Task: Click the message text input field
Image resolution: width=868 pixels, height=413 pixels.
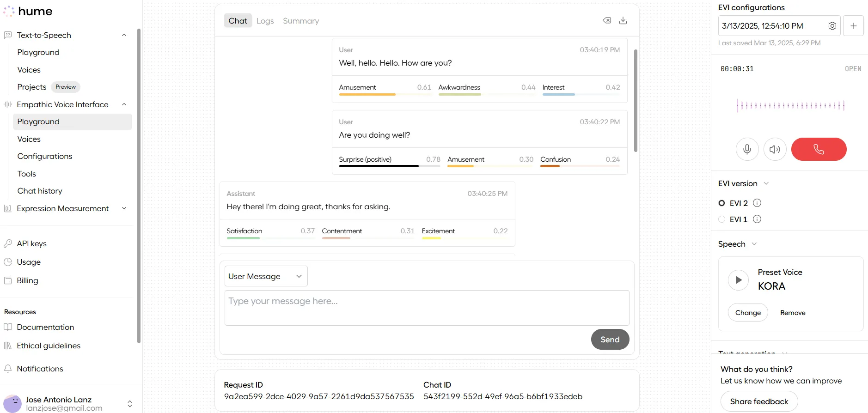Action: point(427,308)
